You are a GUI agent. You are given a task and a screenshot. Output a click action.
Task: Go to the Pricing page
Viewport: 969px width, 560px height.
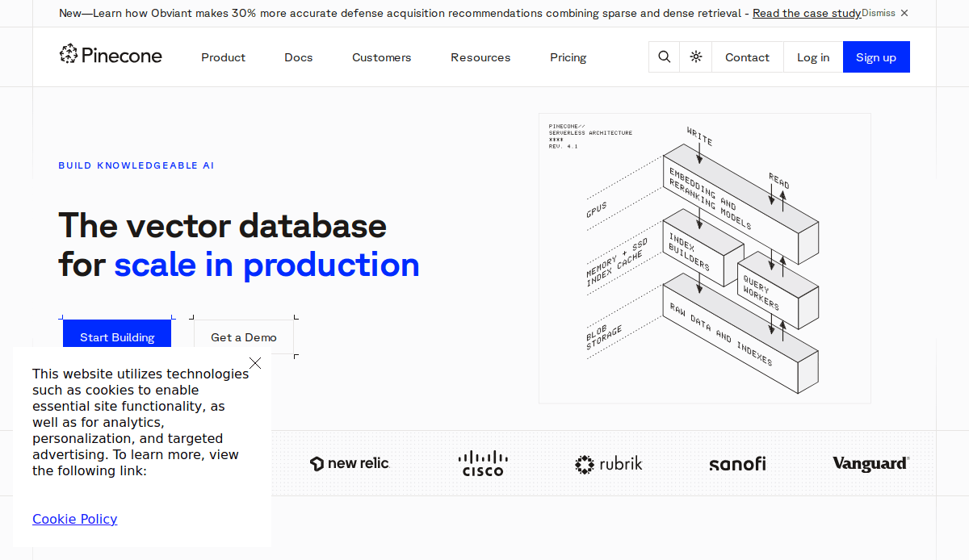[x=568, y=57]
